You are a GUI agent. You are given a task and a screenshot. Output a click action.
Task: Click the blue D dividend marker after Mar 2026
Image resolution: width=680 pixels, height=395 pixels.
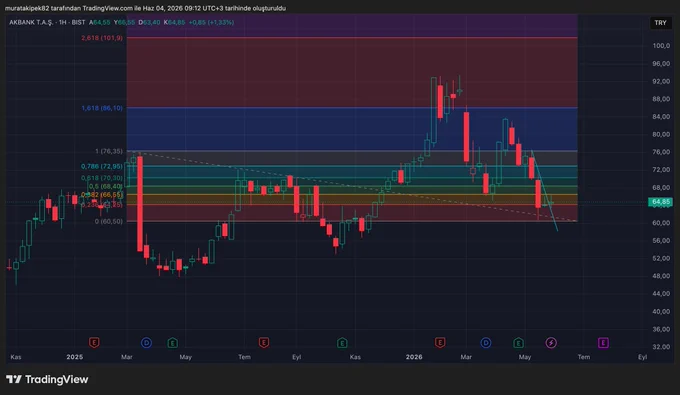pos(486,343)
